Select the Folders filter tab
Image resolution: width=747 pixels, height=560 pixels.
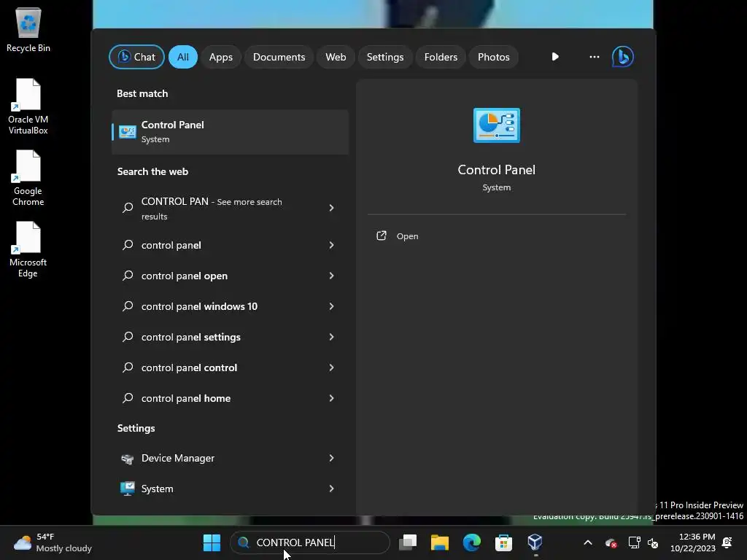click(441, 57)
